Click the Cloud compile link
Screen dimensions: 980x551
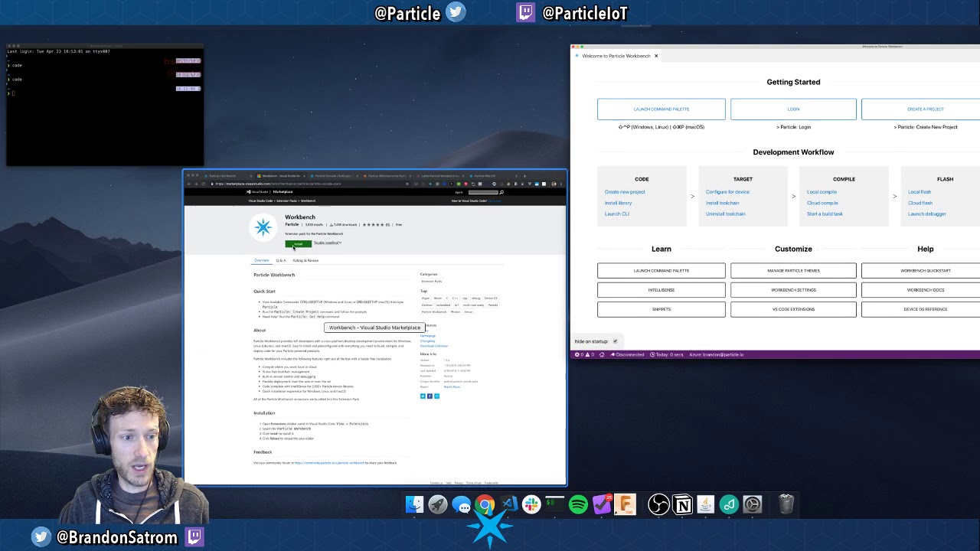(x=822, y=203)
